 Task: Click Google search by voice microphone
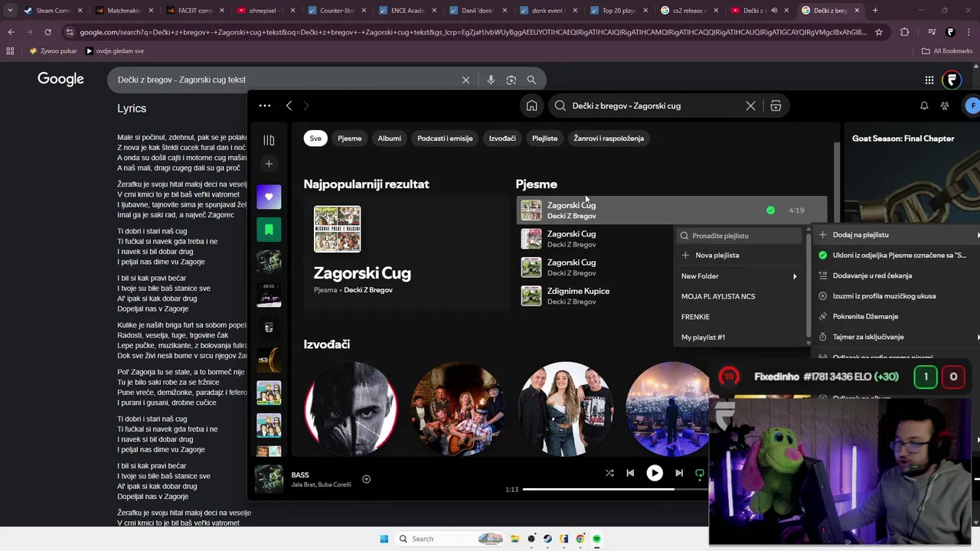point(491,80)
